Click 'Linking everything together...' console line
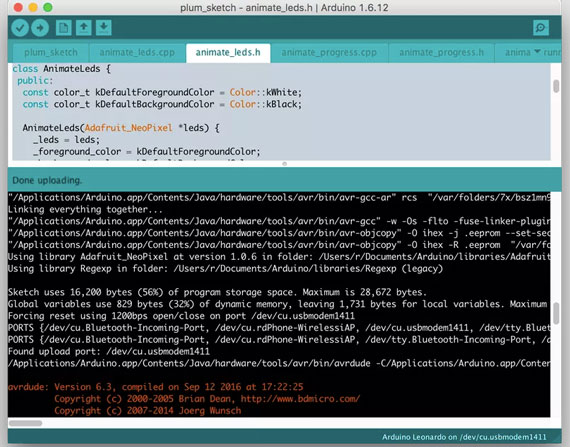The width and height of the screenshot is (570, 447). coord(85,210)
